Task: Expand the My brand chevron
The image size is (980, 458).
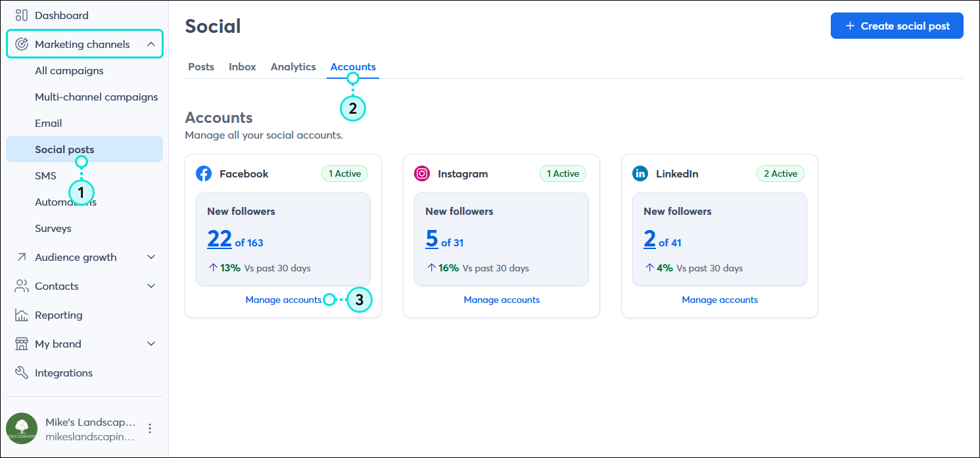Action: [x=151, y=344]
